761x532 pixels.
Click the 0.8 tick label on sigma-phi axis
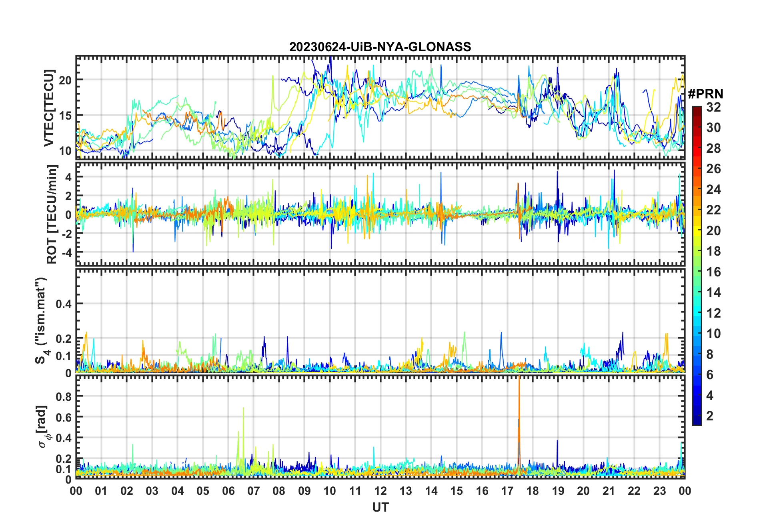tap(64, 396)
